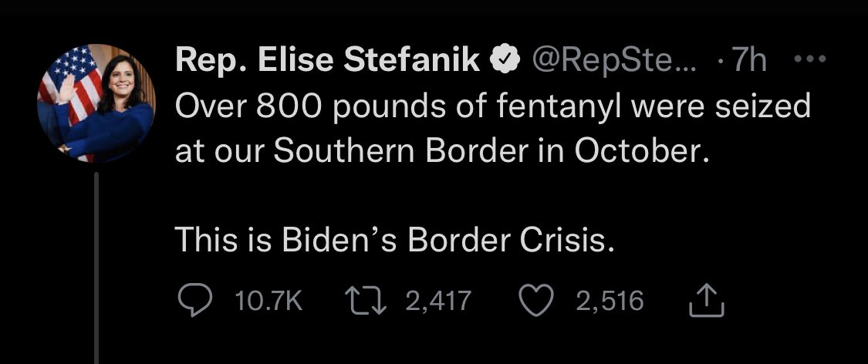Open the three-dot more options menu
This screenshot has width=868, height=364.
pos(811,60)
